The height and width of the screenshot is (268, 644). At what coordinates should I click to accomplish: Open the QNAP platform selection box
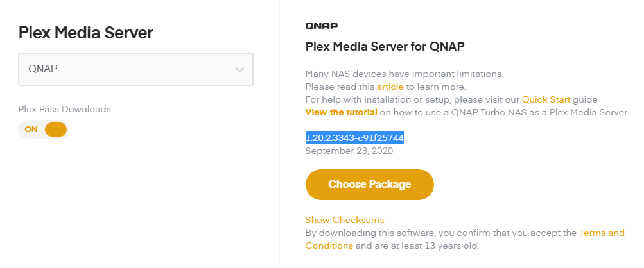click(135, 69)
